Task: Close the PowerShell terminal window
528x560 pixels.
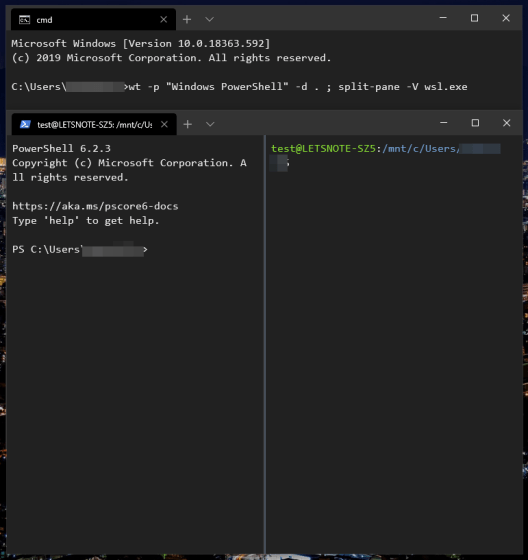Action: 507,123
